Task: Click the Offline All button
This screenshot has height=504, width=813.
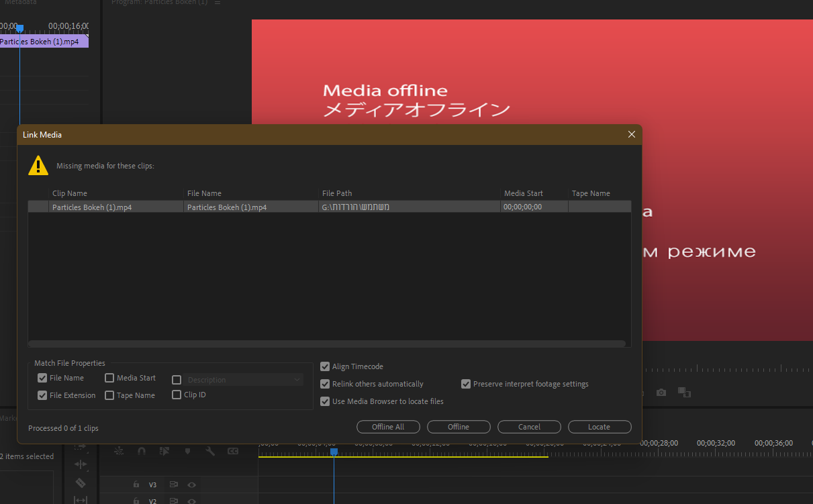Action: [x=388, y=427]
